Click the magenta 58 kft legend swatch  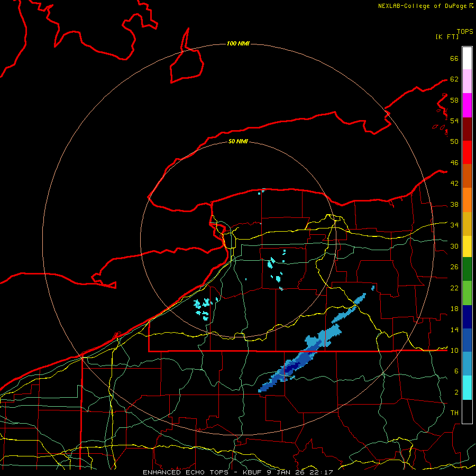coord(467,105)
